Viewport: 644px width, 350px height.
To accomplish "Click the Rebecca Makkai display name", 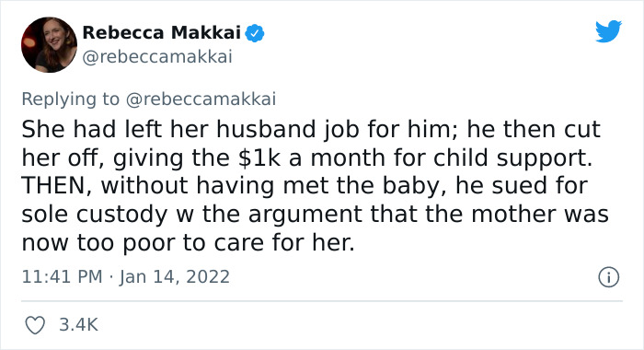I will coord(161,32).
